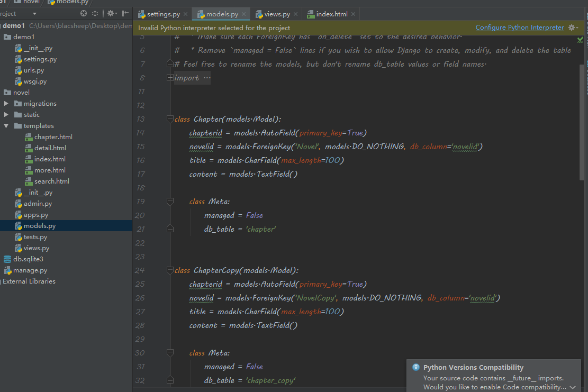The width and height of the screenshot is (588, 392).
Task: Hide the project tool window
Action: [125, 14]
